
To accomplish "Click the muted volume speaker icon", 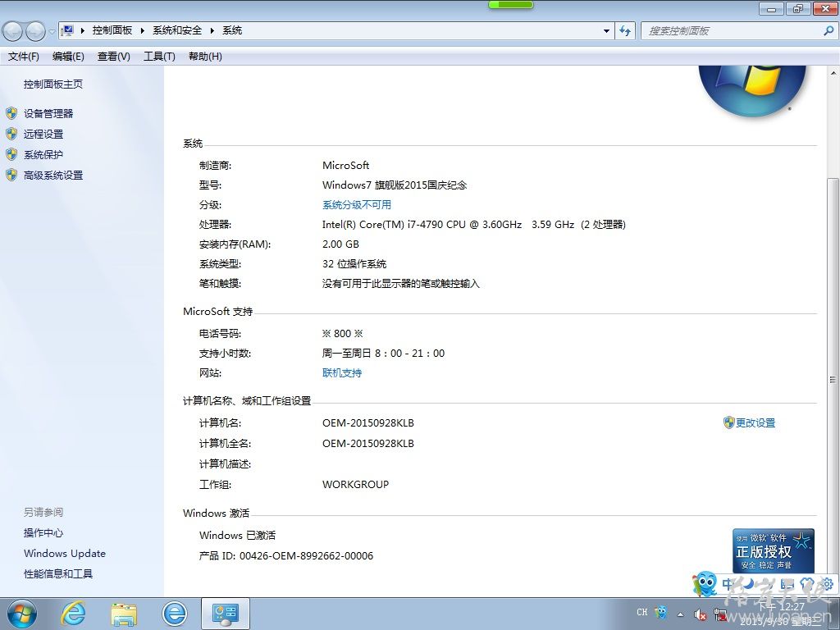I will [701, 614].
